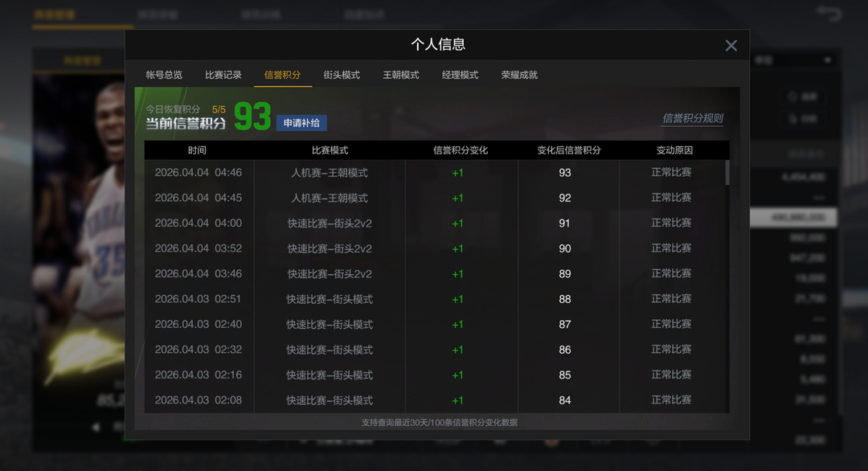Screen dimensions: 868x471
Task: Select the row dated 2026.04.03 02:08
Action: 435,400
